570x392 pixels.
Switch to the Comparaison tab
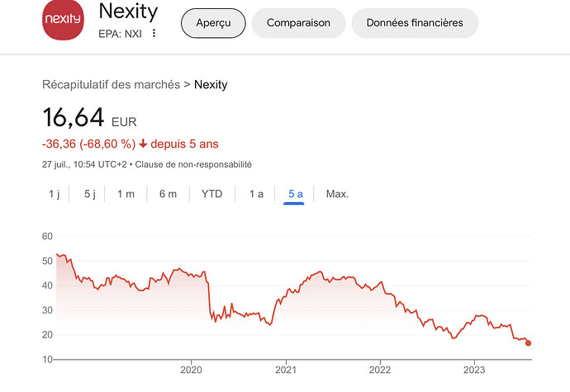pyautogui.click(x=298, y=23)
